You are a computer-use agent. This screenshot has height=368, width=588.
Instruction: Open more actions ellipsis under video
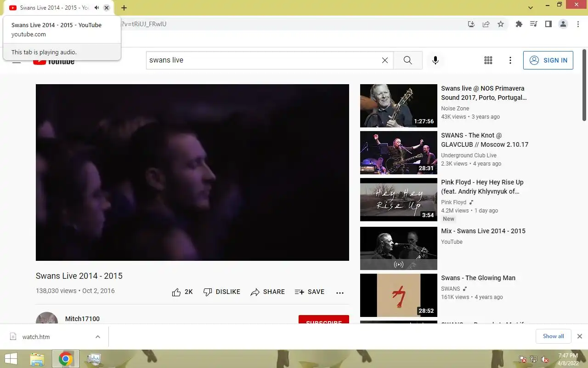[x=340, y=293]
